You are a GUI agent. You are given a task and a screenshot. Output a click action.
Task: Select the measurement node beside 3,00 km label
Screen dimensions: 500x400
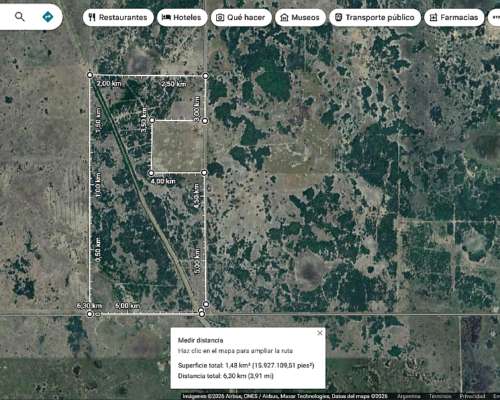pos(205,121)
